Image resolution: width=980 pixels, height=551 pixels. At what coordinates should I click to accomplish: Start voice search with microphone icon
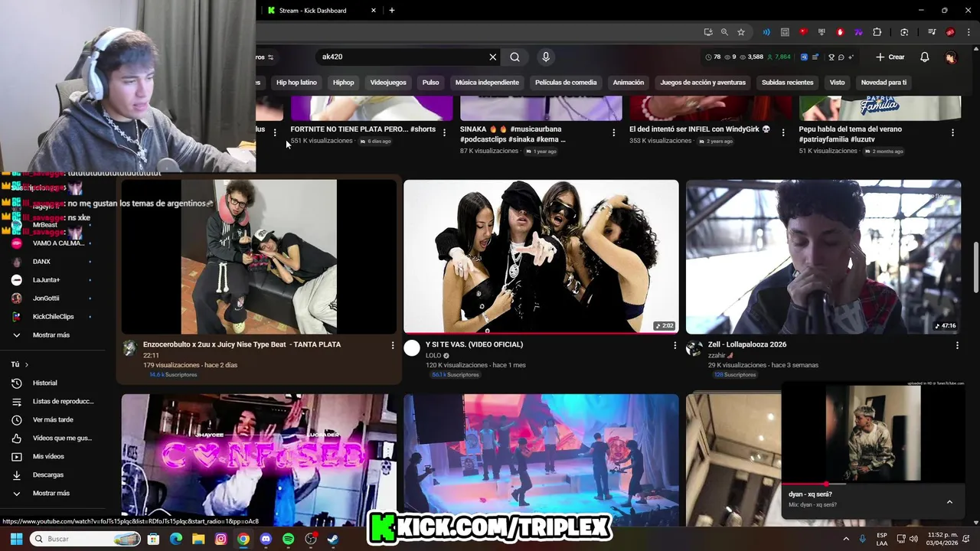pos(546,57)
